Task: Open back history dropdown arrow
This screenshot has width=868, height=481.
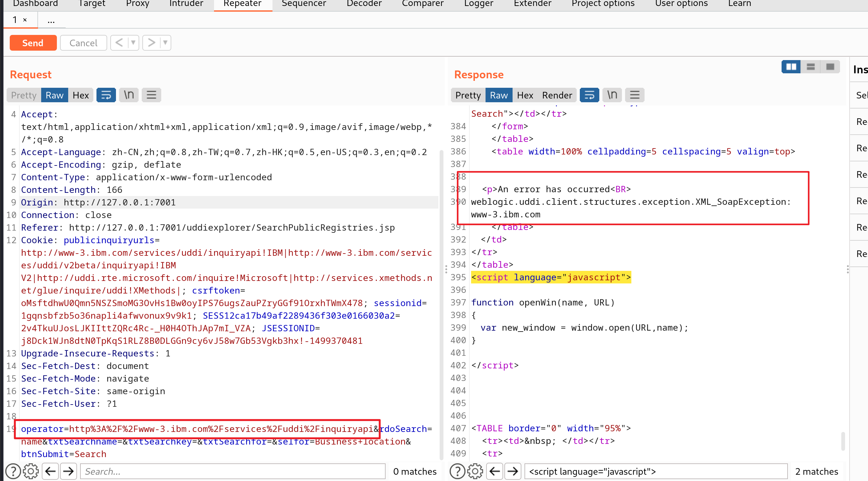Action: click(x=134, y=43)
